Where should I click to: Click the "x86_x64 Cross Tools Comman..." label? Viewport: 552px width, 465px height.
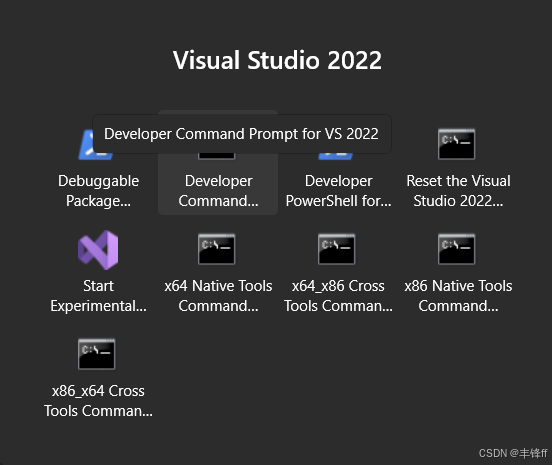pos(98,401)
